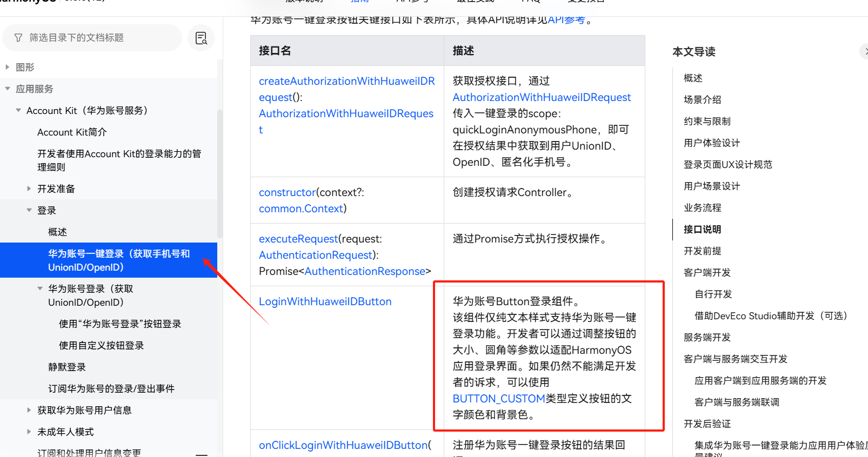This screenshot has width=868, height=457.
Task: Expand the 获取华为账号用户信息 node
Action: point(29,410)
